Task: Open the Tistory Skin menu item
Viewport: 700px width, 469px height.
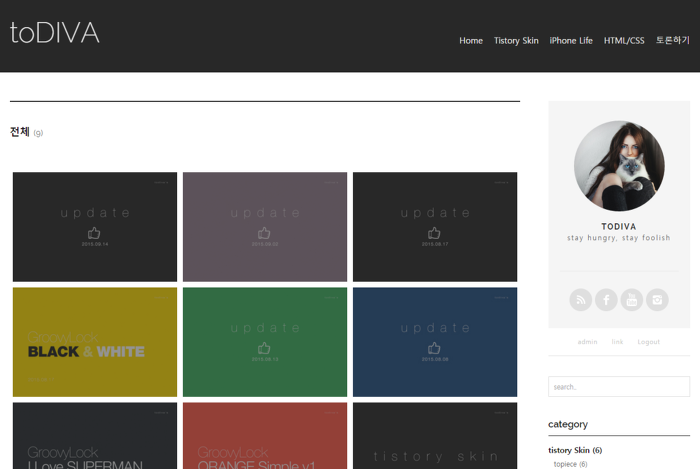Action: pyautogui.click(x=516, y=41)
